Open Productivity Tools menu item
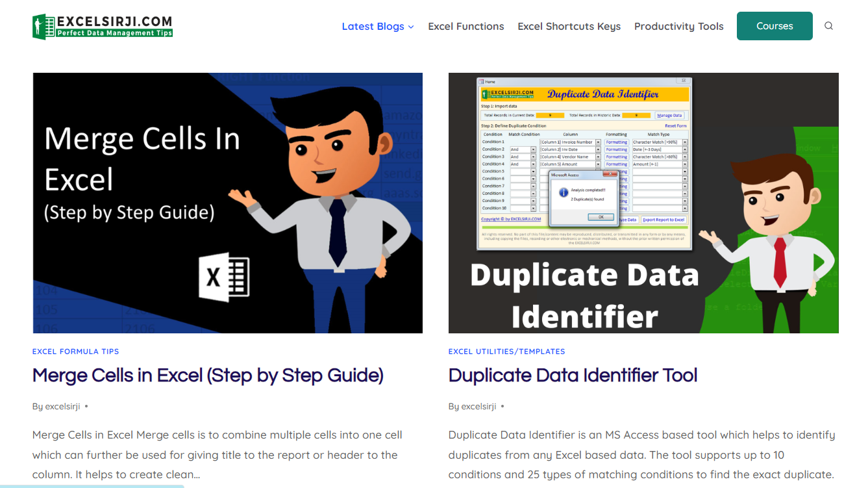Screen dimensions: 868x488 (678, 27)
